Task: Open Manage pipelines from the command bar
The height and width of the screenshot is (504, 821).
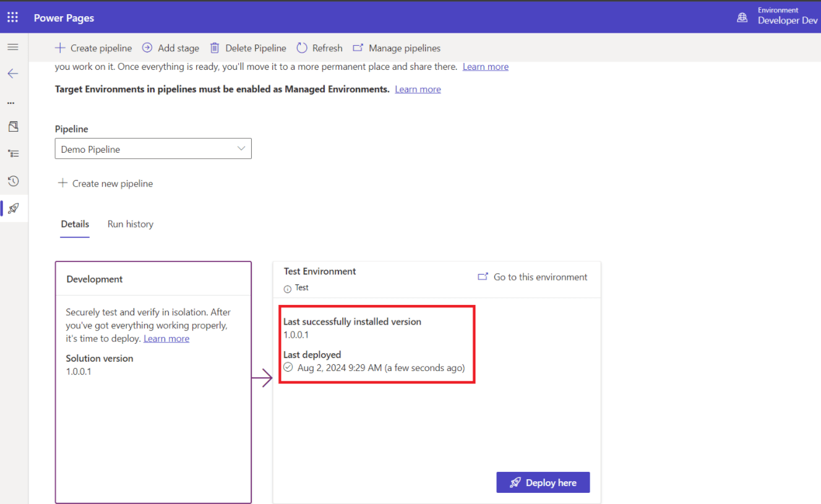Action: pos(397,48)
